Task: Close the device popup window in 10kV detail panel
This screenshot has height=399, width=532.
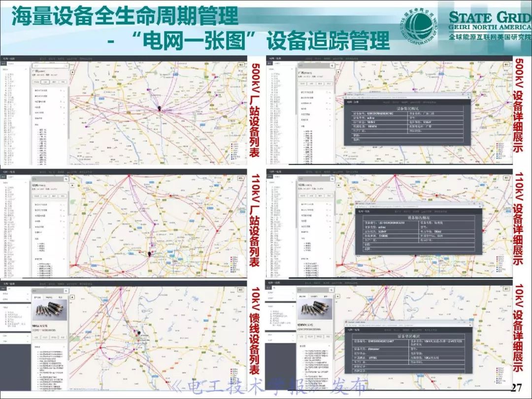Action: pos(469,322)
